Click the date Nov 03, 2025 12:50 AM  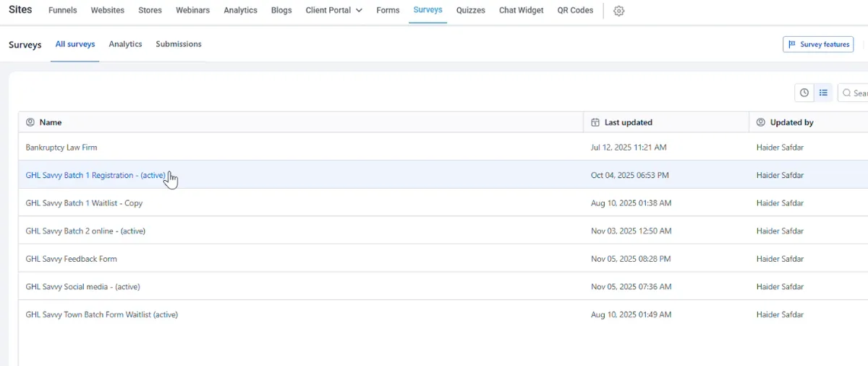click(x=631, y=231)
